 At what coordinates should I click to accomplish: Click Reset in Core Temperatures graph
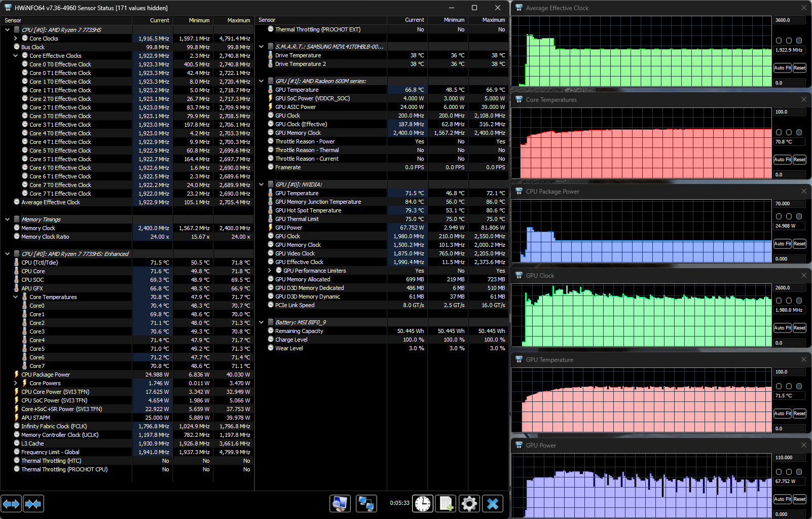pos(800,160)
